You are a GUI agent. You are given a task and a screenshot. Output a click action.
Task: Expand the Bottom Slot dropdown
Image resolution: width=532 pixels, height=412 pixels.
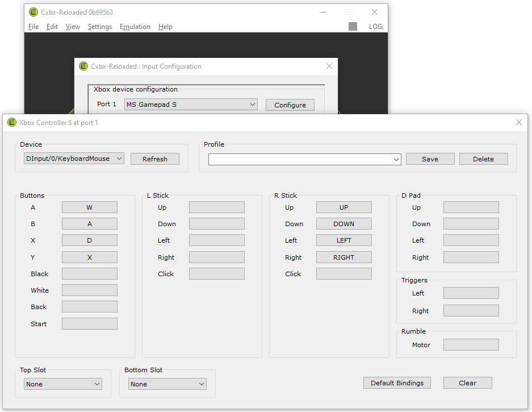click(x=167, y=384)
